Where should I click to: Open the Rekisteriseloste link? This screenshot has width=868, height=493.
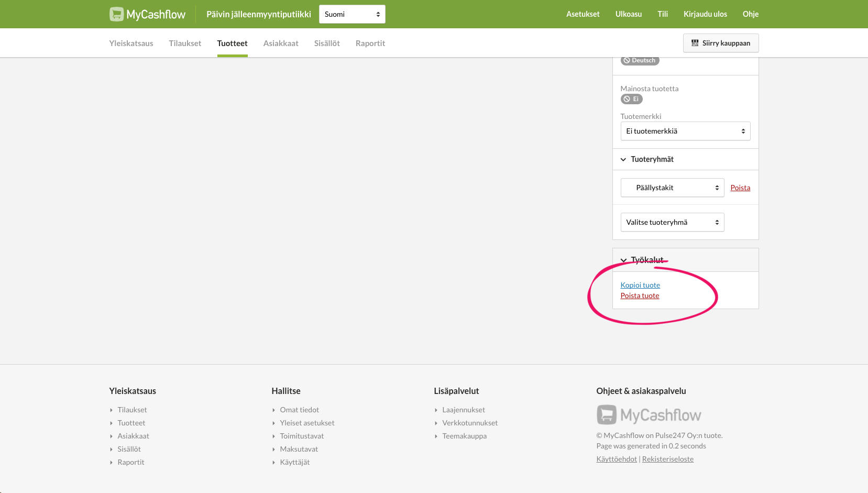point(668,459)
